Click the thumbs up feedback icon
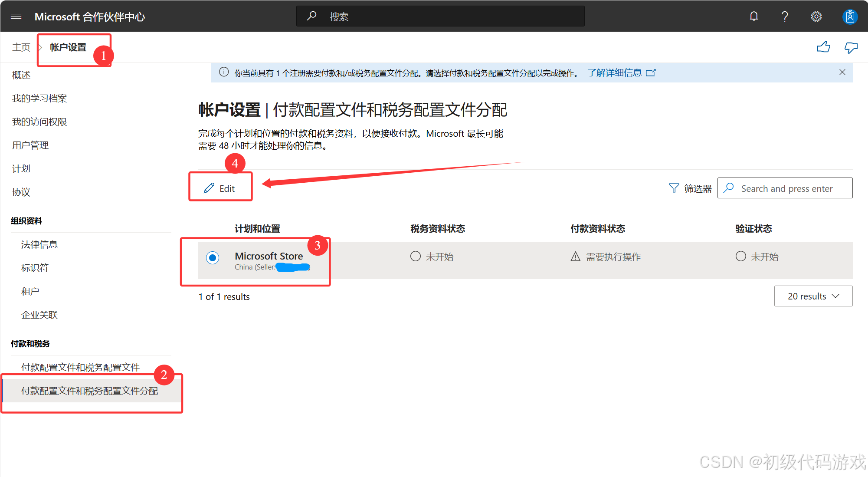868x477 pixels. tap(823, 47)
